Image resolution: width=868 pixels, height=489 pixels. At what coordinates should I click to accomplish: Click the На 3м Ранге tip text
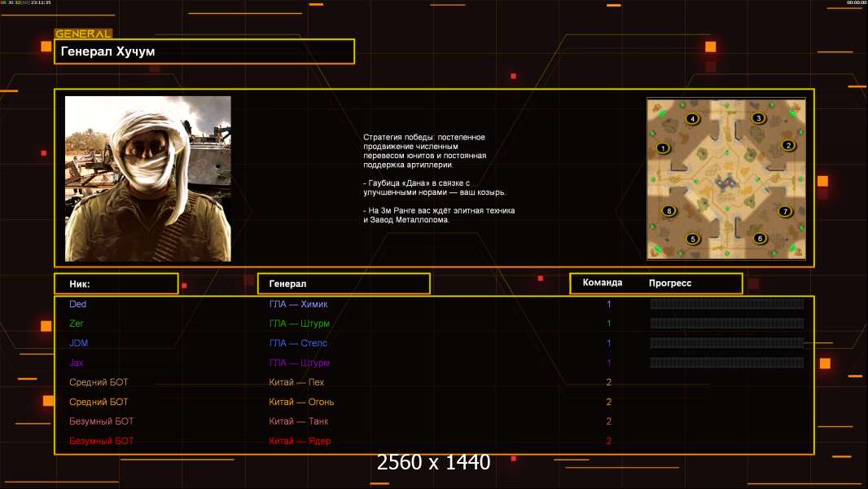click(x=439, y=215)
